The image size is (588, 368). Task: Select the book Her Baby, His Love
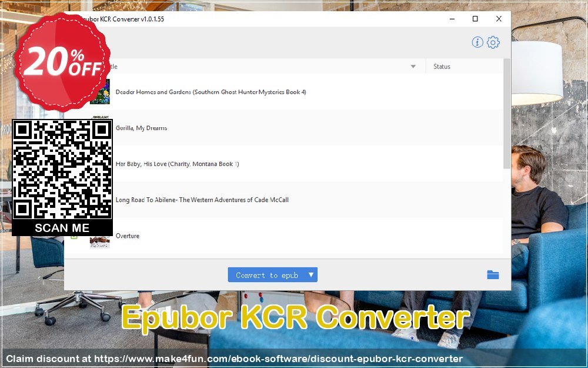(x=177, y=164)
